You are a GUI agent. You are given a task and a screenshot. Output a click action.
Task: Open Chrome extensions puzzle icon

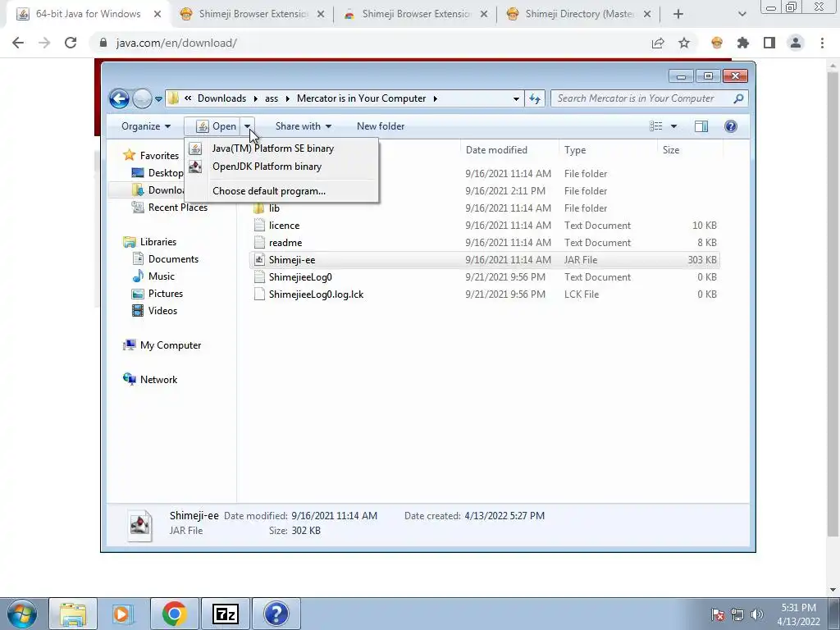743,43
